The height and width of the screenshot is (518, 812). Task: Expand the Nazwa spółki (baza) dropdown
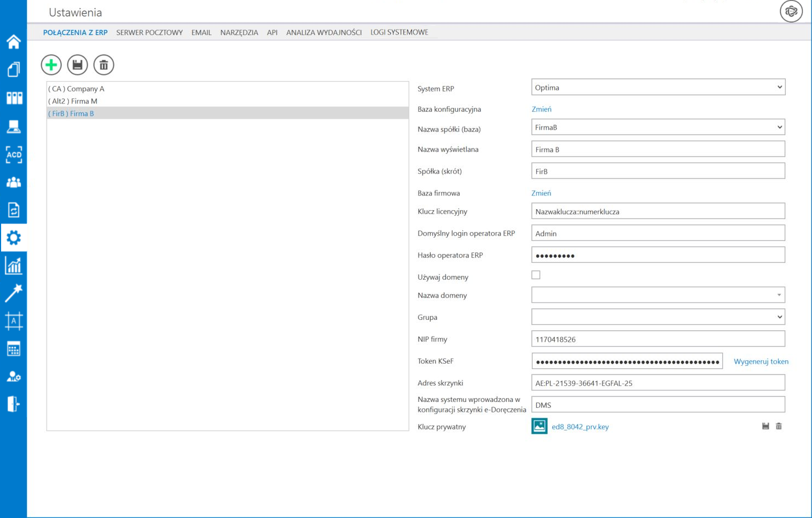(x=658, y=128)
